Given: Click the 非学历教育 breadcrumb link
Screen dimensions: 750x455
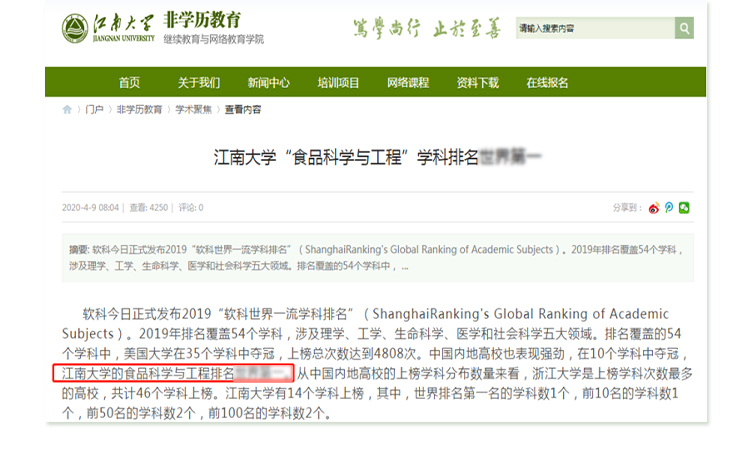Looking at the screenshot, I should tap(139, 110).
